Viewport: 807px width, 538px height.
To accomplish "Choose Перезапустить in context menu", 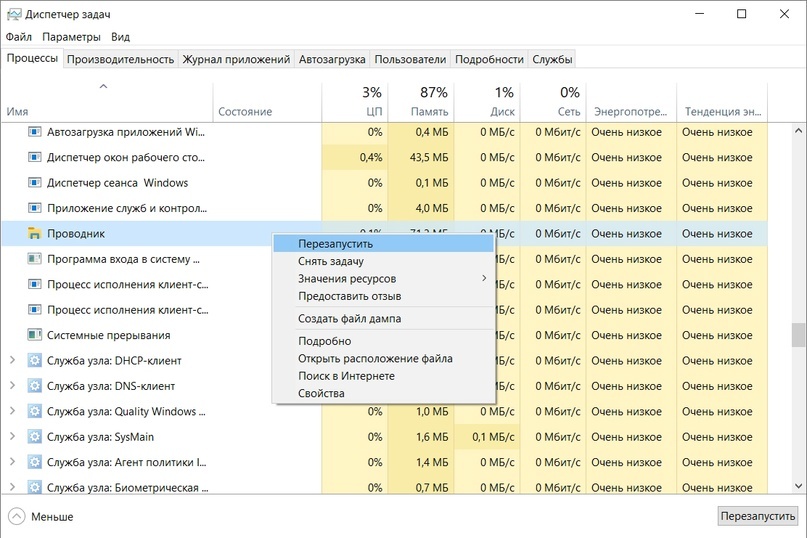I will click(383, 244).
